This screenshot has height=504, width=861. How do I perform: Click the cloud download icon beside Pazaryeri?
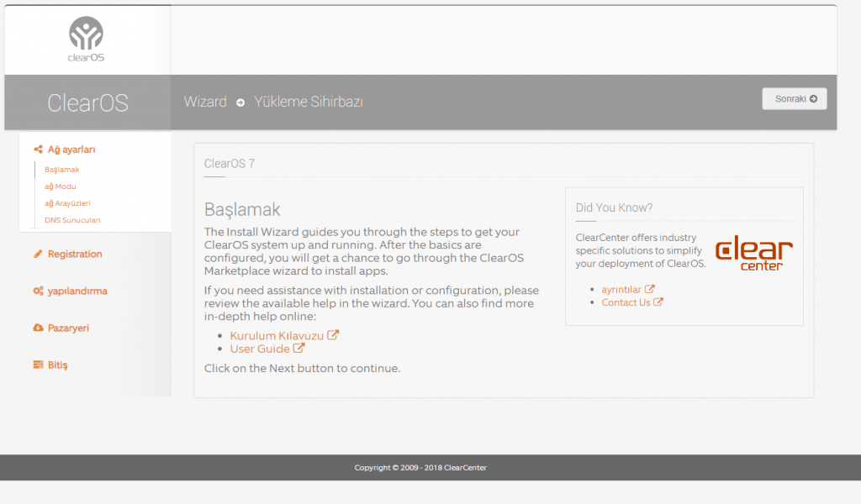[38, 328]
